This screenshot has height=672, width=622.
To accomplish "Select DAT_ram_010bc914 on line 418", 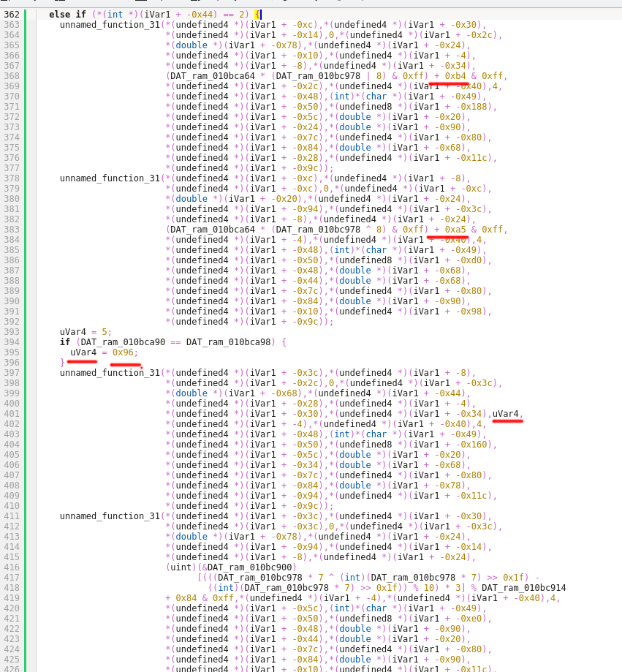I will 523,588.
